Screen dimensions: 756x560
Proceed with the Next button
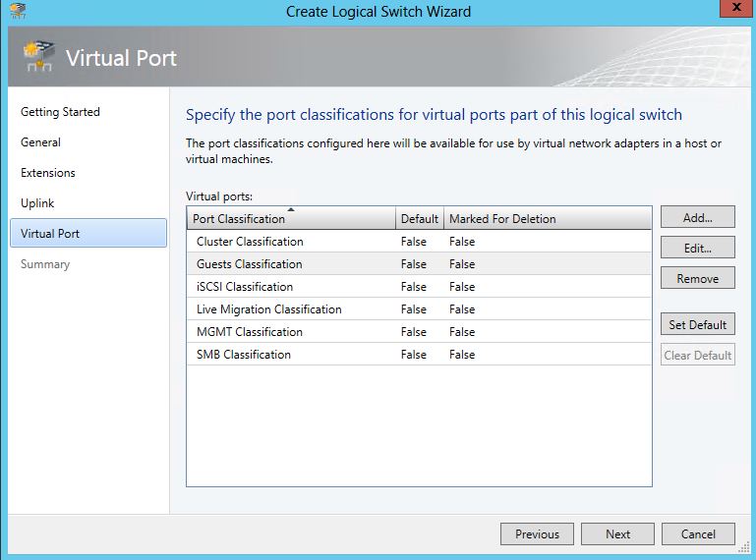pyautogui.click(x=617, y=534)
